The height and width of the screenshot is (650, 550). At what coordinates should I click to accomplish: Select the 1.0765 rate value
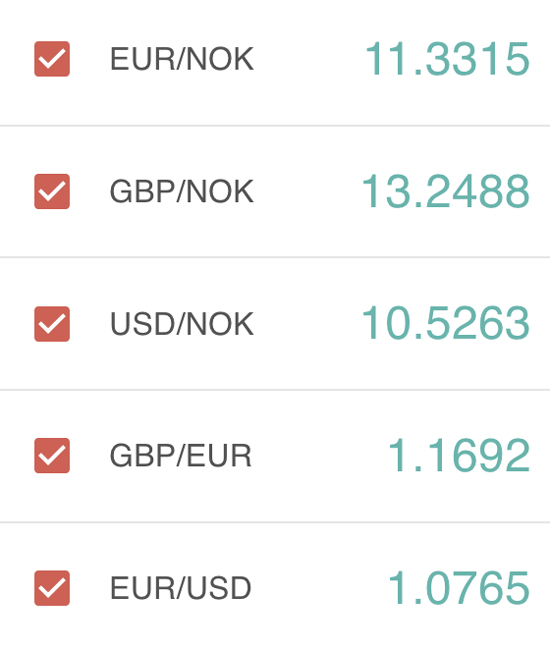tap(459, 588)
